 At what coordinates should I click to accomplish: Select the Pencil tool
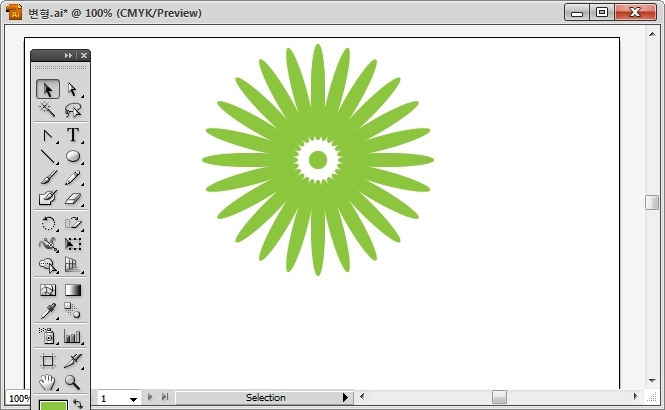[73, 177]
